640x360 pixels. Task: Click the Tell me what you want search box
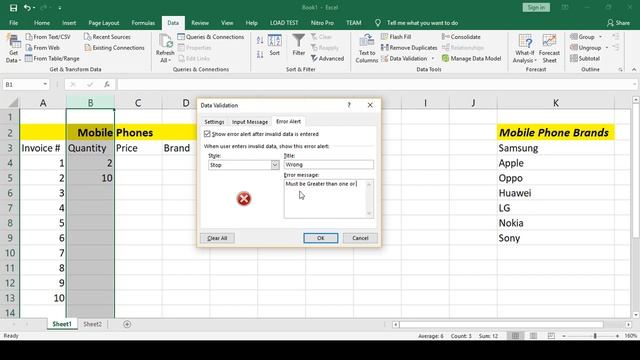(x=422, y=23)
